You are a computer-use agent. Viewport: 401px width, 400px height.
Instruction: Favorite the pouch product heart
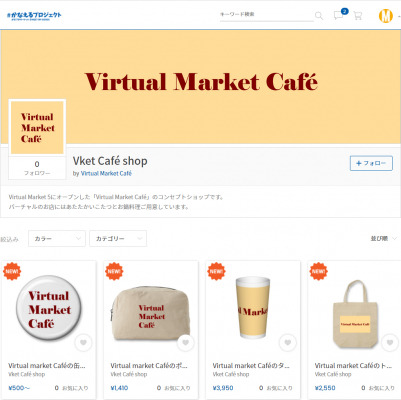click(x=186, y=342)
